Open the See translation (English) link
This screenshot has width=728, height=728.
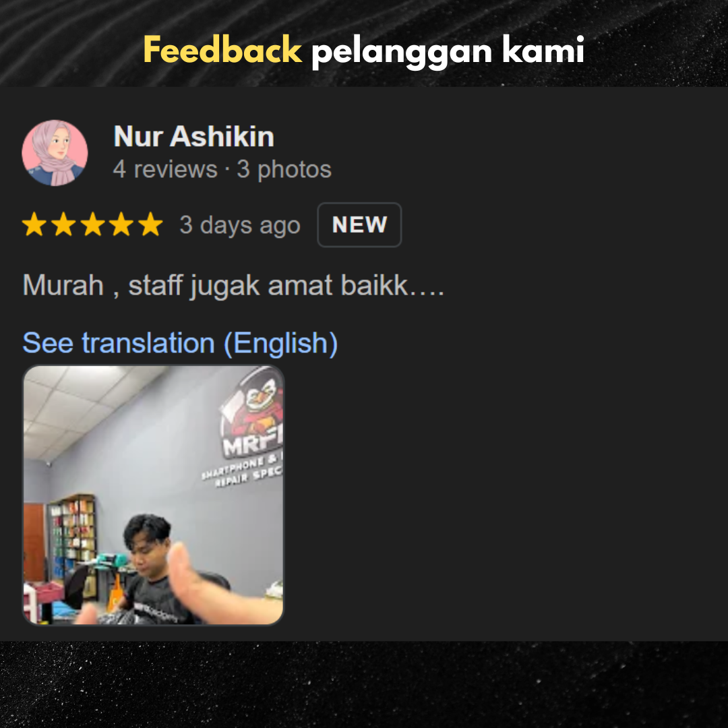180,343
